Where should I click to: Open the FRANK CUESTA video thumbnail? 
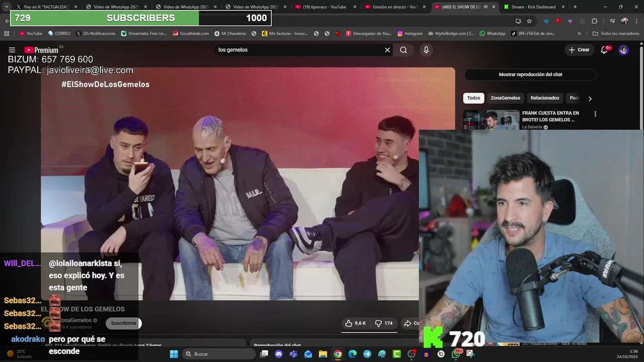tap(491, 120)
